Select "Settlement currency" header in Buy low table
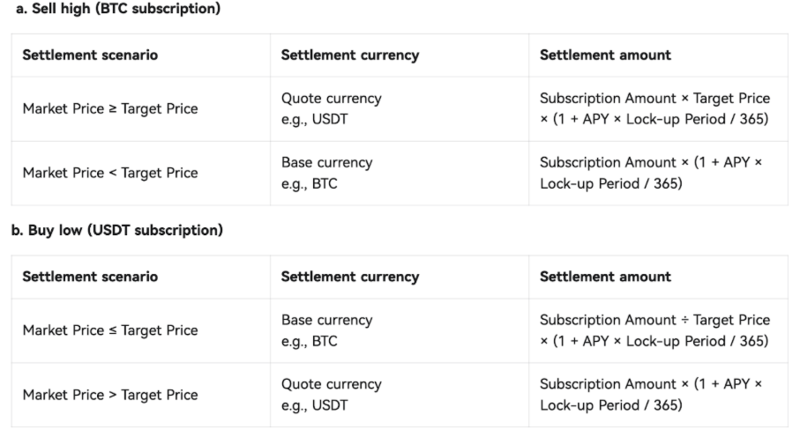Viewport: 800px width, 437px height. click(349, 276)
